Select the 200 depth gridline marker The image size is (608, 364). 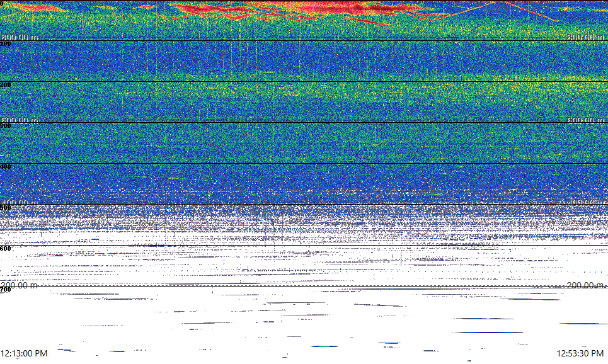coord(6,85)
